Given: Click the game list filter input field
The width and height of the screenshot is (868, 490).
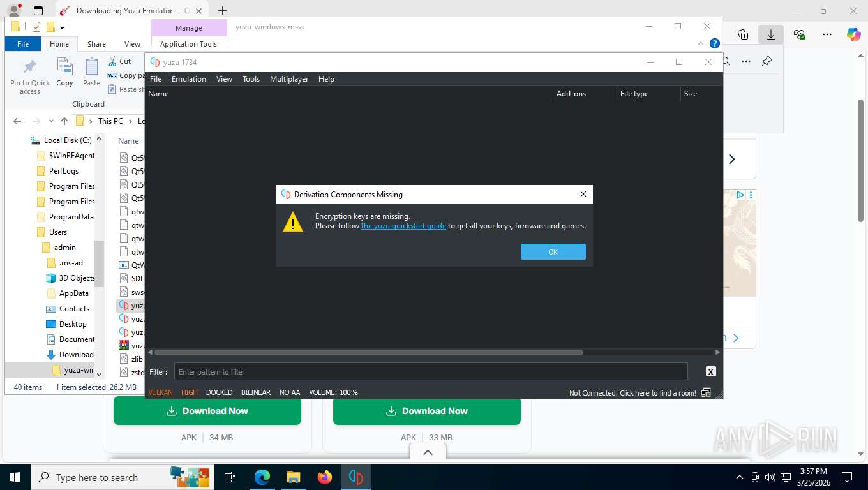Looking at the screenshot, I should click(431, 371).
